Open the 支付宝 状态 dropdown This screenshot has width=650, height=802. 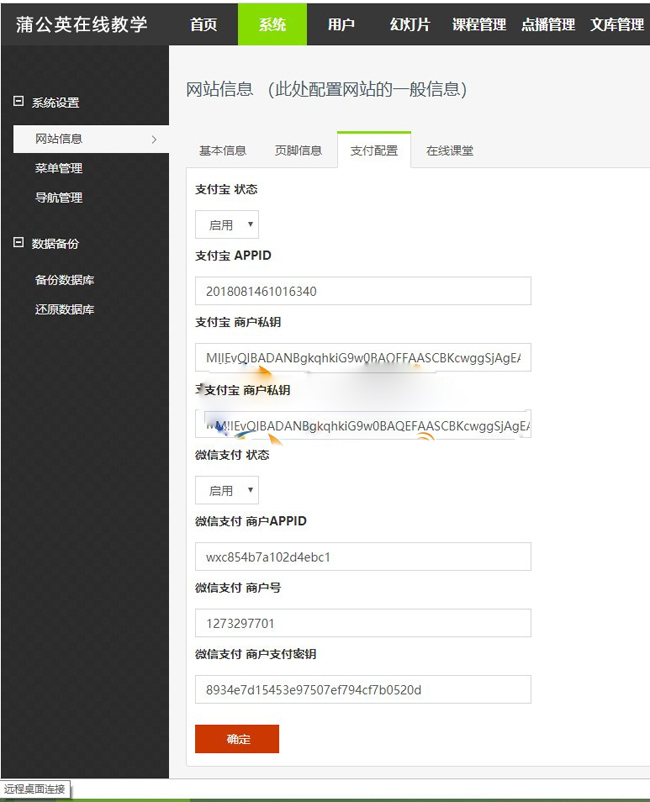coord(227,225)
